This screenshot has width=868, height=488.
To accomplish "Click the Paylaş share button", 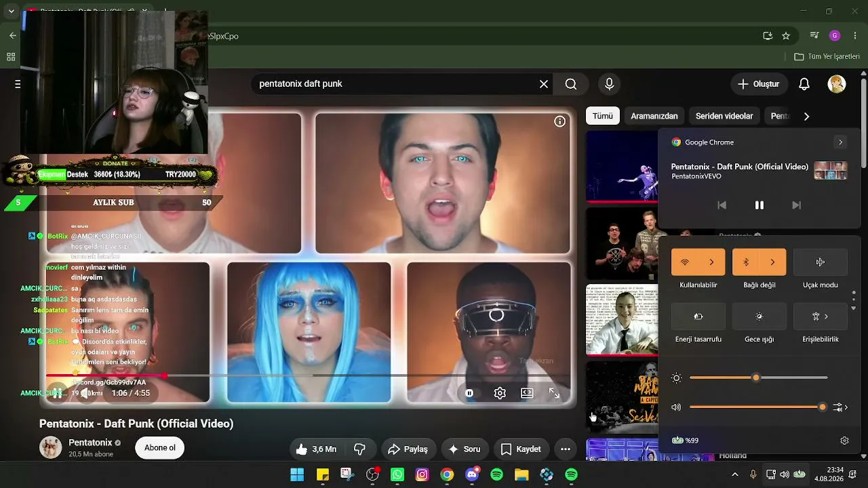I will [408, 449].
